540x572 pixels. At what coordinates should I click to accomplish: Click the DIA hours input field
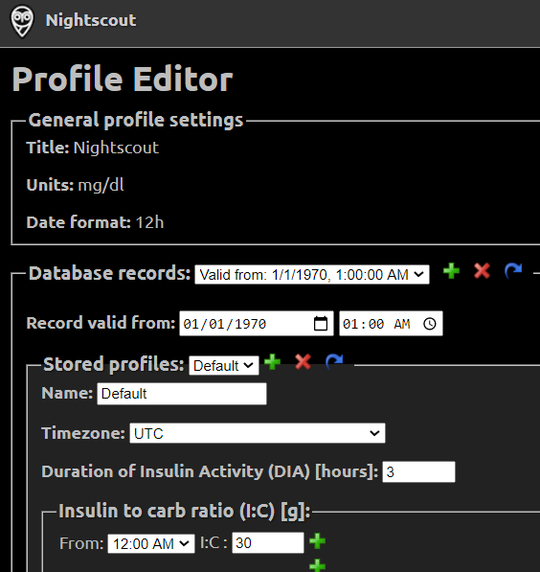click(418, 472)
